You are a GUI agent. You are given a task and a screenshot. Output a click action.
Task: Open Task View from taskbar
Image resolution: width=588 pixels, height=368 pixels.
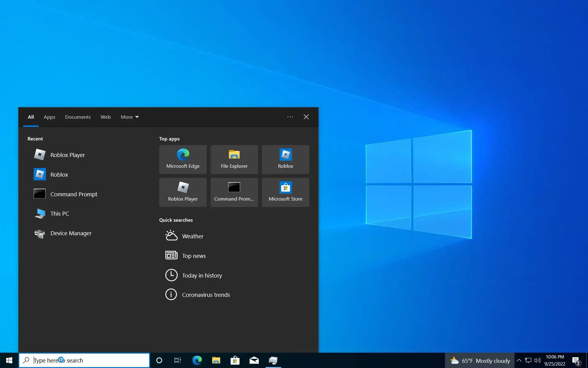tap(178, 360)
